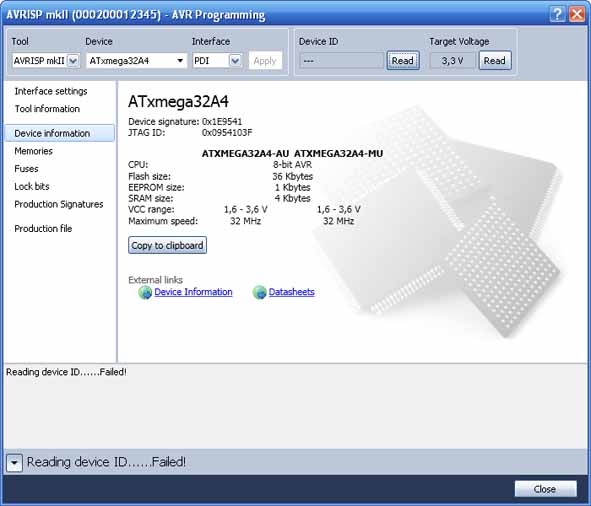The height and width of the screenshot is (506, 591).
Task: Click the Apply button
Action: (x=265, y=61)
